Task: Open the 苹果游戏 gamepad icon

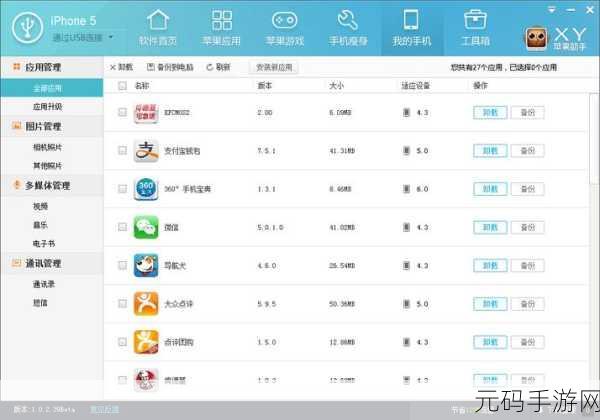Action: click(x=284, y=20)
